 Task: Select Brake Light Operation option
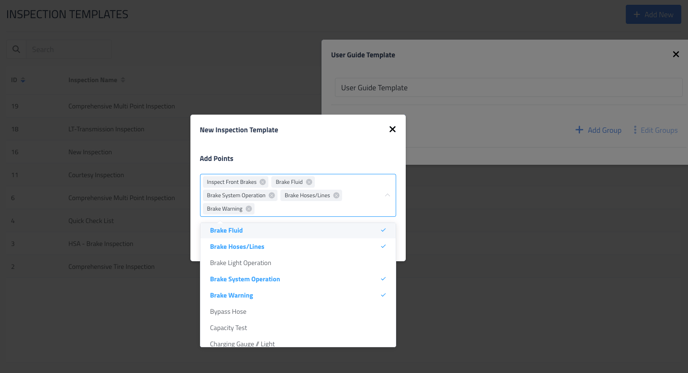pos(298,263)
